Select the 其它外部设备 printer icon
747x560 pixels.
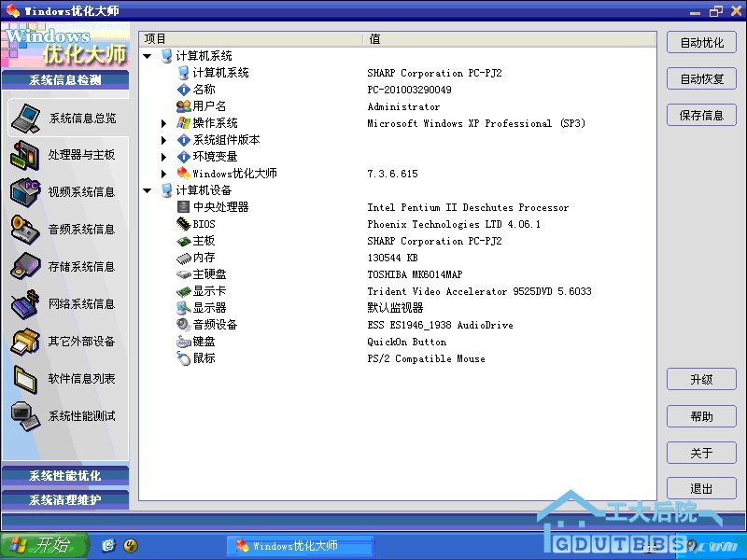[26, 342]
